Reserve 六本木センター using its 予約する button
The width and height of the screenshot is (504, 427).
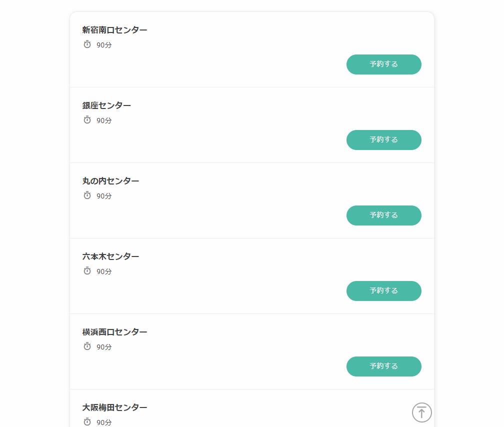coord(383,291)
